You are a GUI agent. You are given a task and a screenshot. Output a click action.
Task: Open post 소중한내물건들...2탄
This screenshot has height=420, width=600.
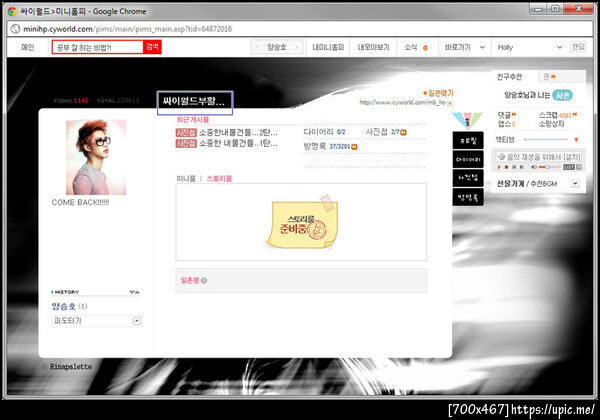coord(238,133)
